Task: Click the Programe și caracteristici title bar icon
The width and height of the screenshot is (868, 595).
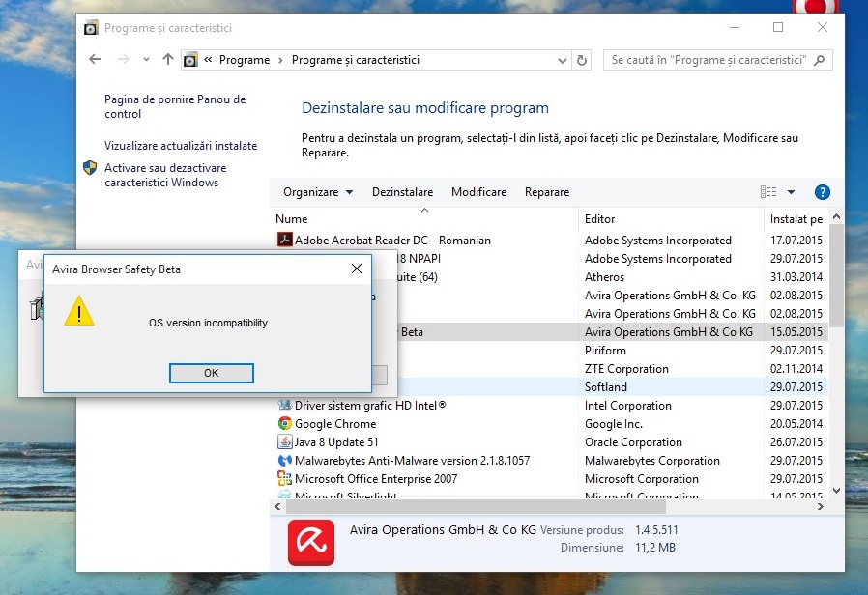Action: click(x=91, y=28)
